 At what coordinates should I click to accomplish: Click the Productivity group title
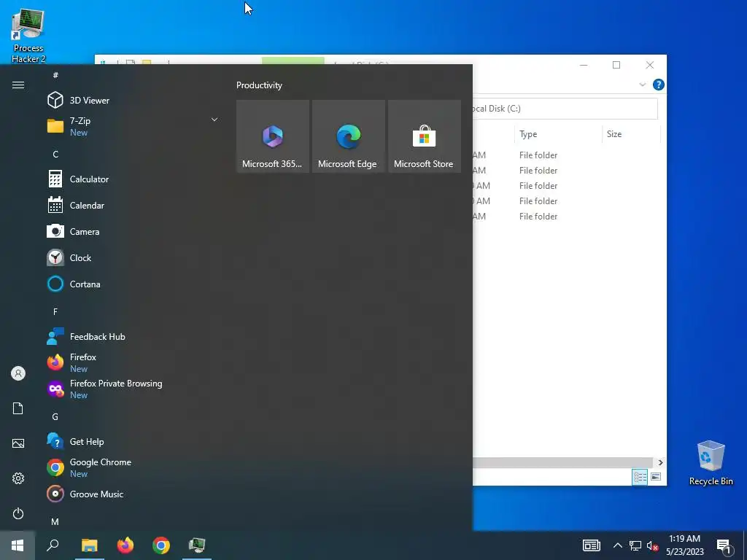pyautogui.click(x=259, y=85)
